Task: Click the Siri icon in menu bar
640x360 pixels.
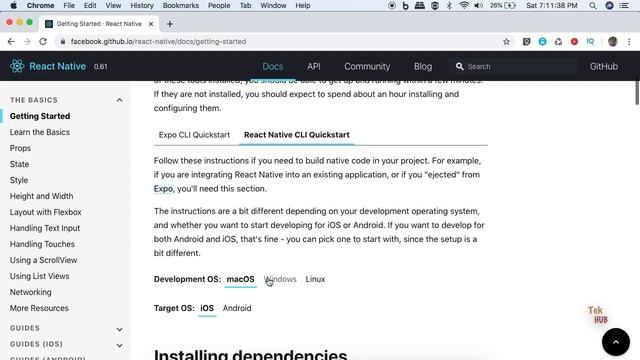Action: tap(609, 5)
